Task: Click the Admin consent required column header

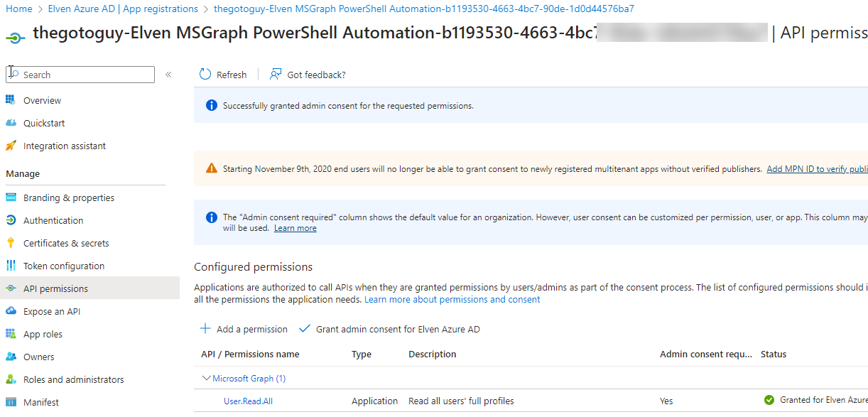Action: click(x=705, y=354)
